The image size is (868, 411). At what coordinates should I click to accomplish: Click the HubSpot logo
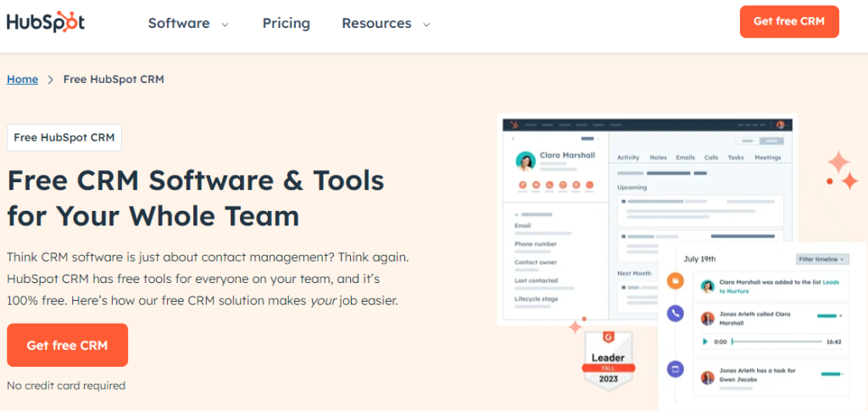(46, 22)
